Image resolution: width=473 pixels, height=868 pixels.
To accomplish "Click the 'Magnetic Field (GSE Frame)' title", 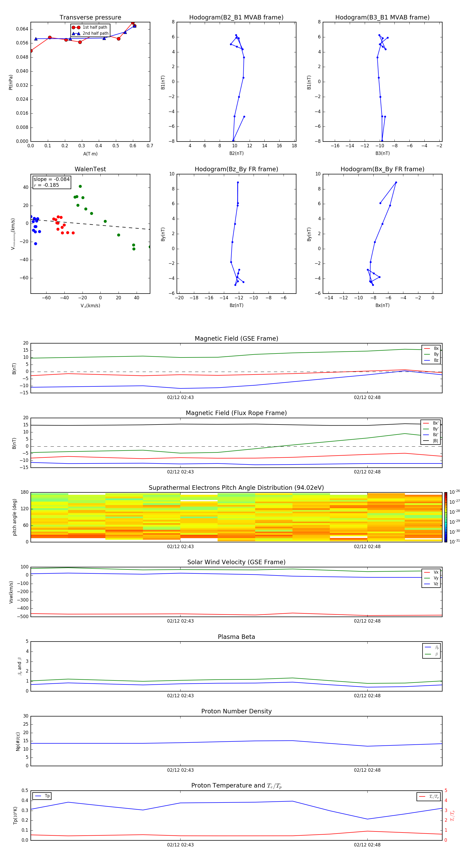I will (236, 339).
